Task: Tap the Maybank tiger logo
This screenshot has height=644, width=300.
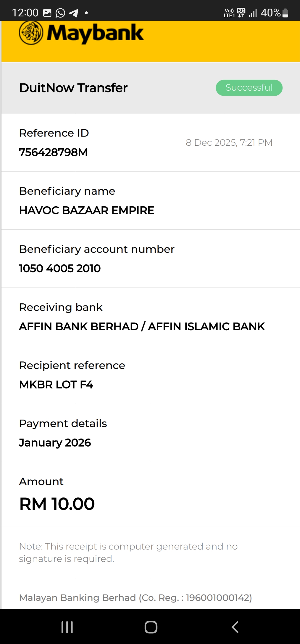Action: (31, 33)
